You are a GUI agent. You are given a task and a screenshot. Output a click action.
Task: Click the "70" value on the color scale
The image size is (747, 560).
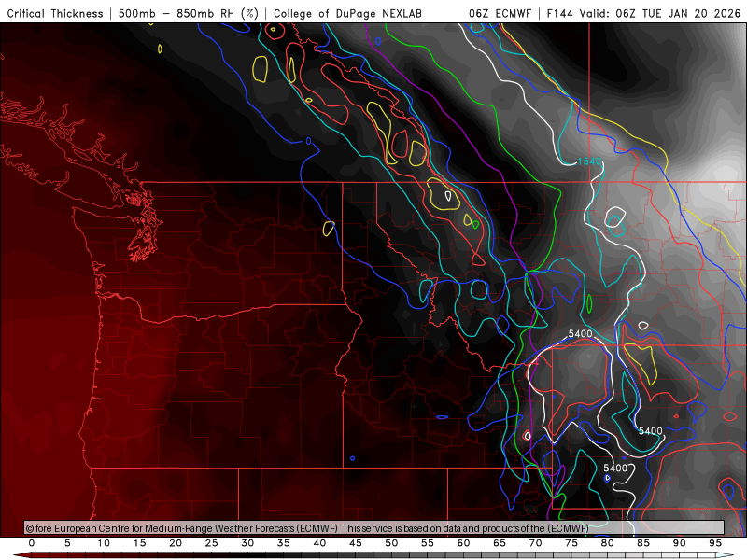(x=535, y=543)
